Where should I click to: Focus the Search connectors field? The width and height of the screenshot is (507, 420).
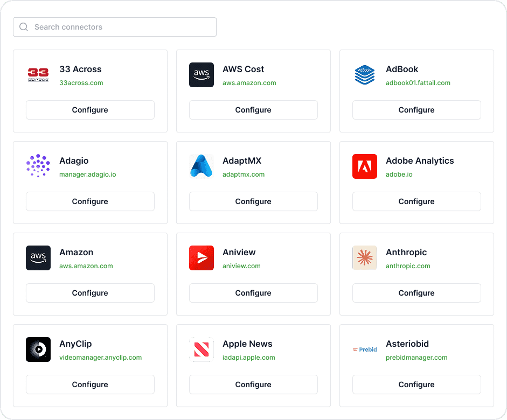point(115,27)
